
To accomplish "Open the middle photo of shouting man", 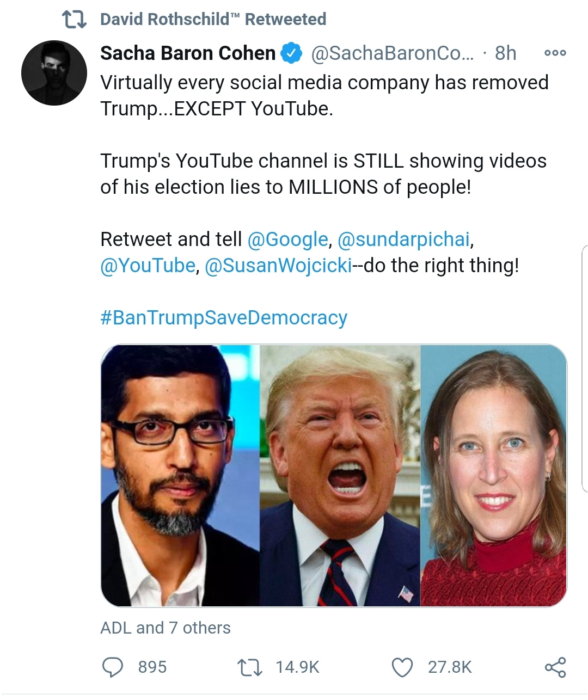I will [x=340, y=475].
